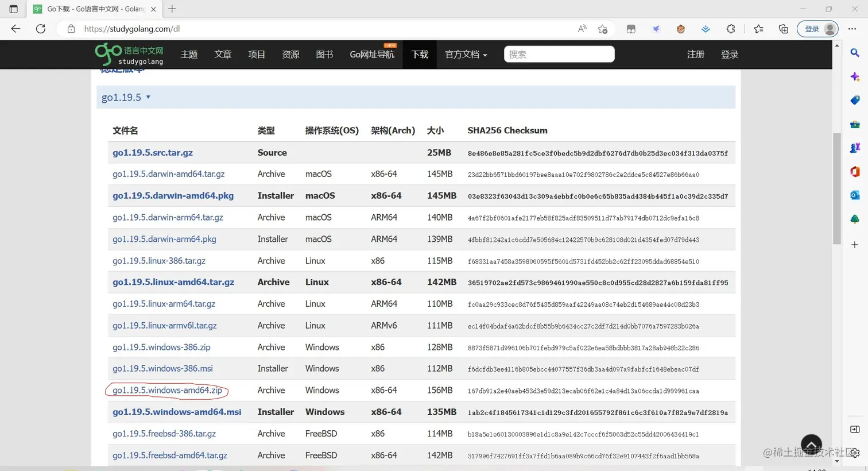Click the page vertical scrollbar thumb
The image size is (868, 471).
coord(837,188)
